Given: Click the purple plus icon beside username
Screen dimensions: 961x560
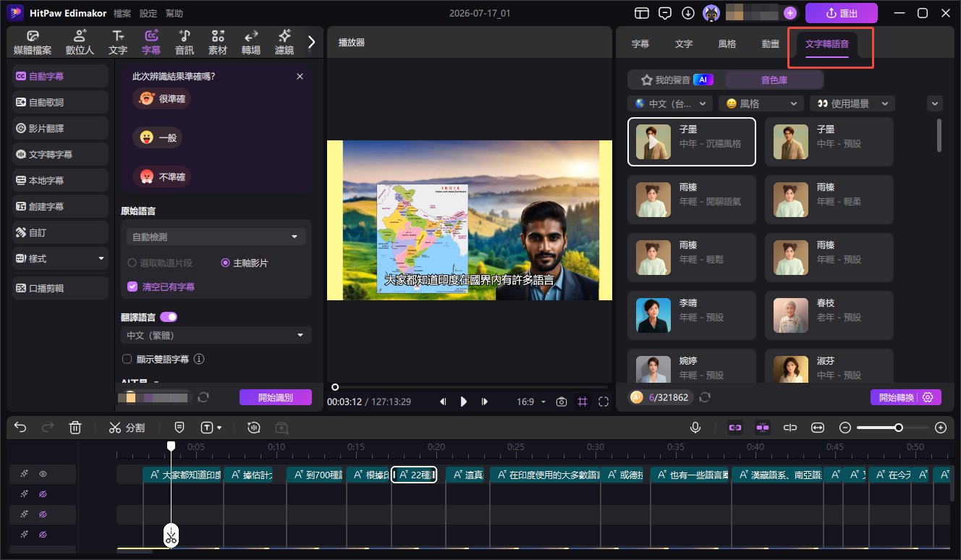Looking at the screenshot, I should tap(789, 13).
